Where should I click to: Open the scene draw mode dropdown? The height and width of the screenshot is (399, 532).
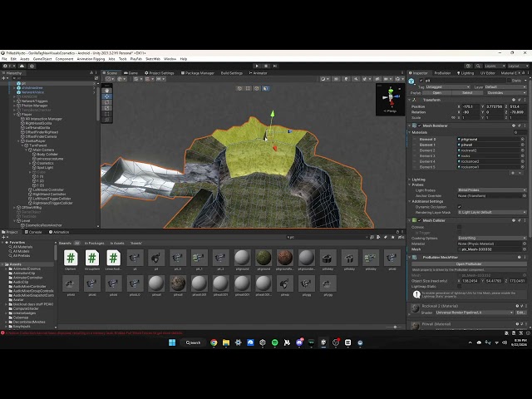point(324,79)
